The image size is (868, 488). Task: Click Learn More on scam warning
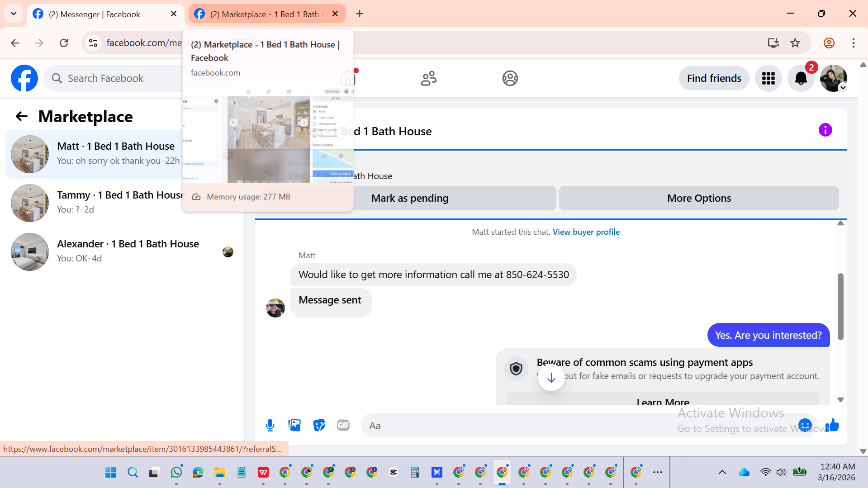[663, 400]
